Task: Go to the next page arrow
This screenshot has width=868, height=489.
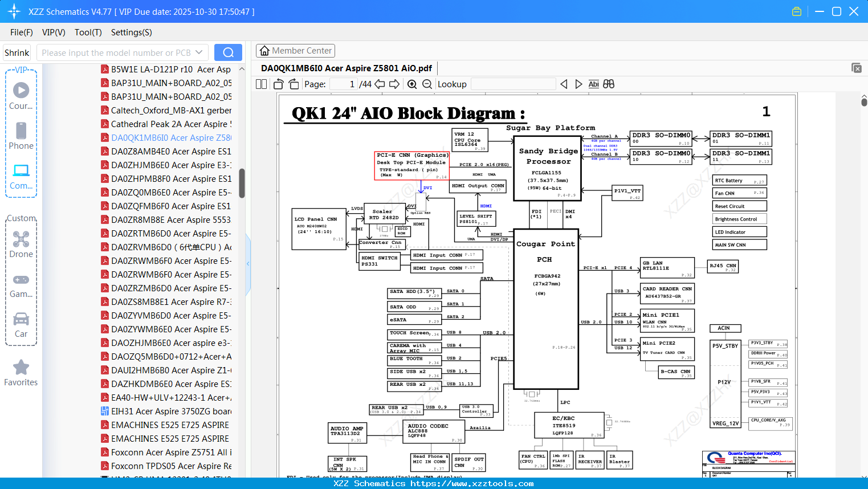Action: click(394, 84)
